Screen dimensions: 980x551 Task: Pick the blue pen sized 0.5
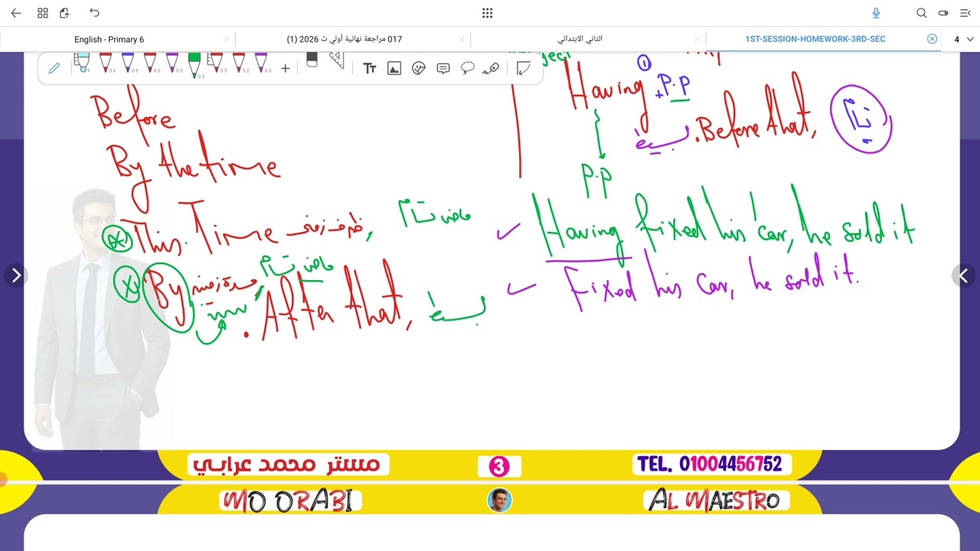(x=128, y=63)
